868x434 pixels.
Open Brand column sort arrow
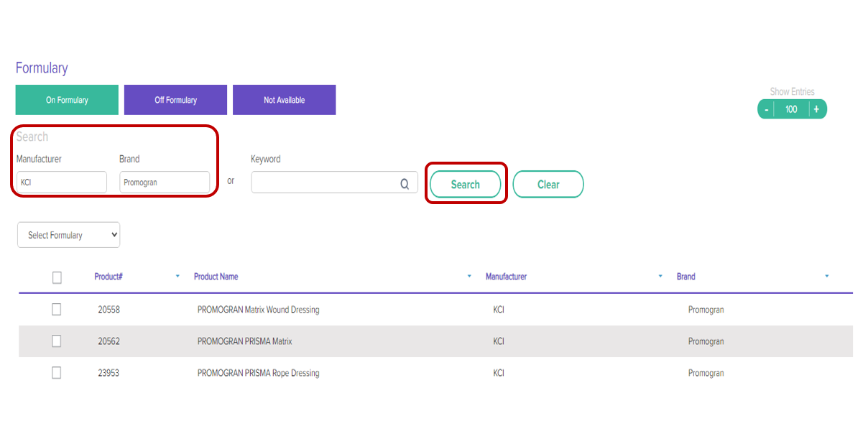tap(826, 277)
